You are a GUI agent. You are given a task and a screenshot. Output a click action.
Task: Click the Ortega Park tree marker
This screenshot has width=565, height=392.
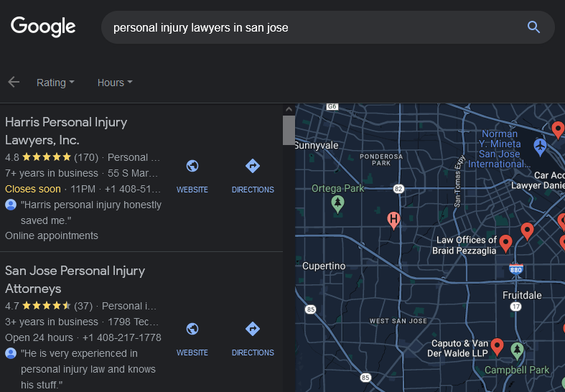click(337, 204)
